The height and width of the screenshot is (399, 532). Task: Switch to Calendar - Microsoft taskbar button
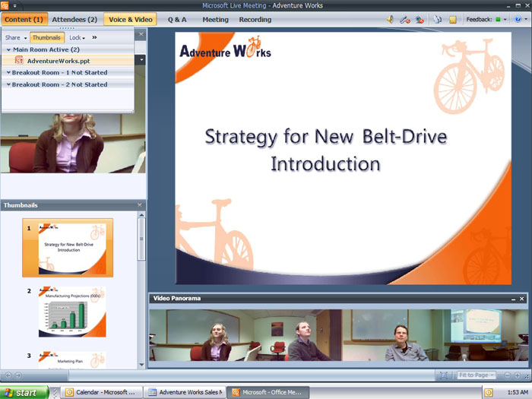pyautogui.click(x=102, y=392)
